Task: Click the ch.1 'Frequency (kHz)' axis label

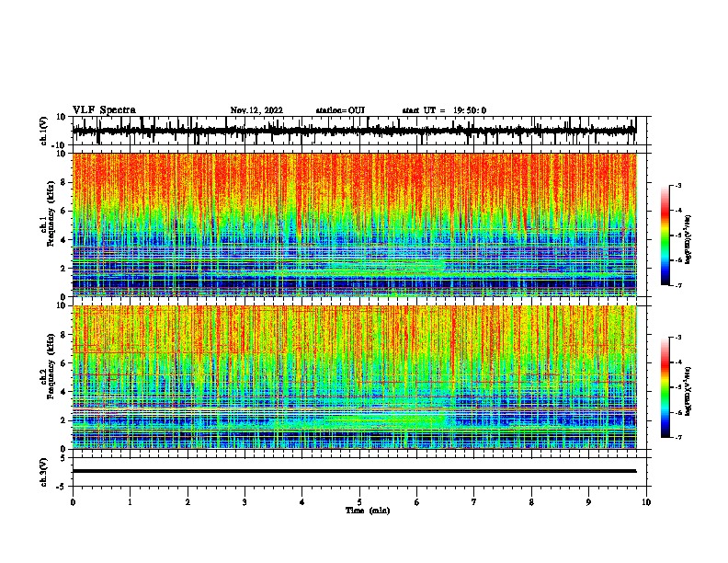Action: 51,213
